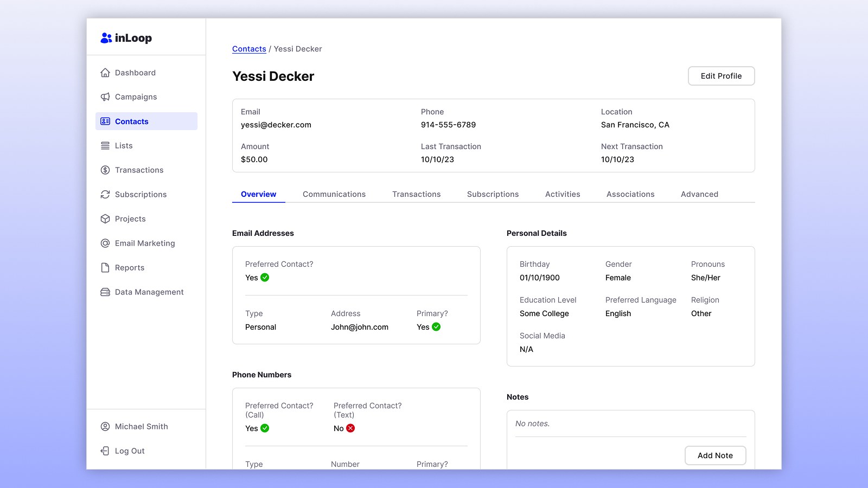Click the location San Francisco, CA
This screenshot has height=488, width=868.
pos(635,125)
